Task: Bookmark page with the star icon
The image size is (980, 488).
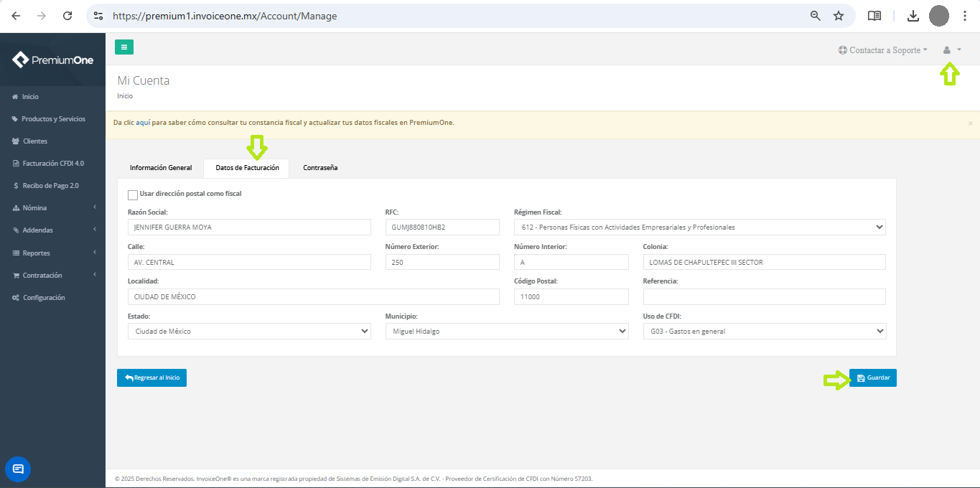Action: (838, 16)
